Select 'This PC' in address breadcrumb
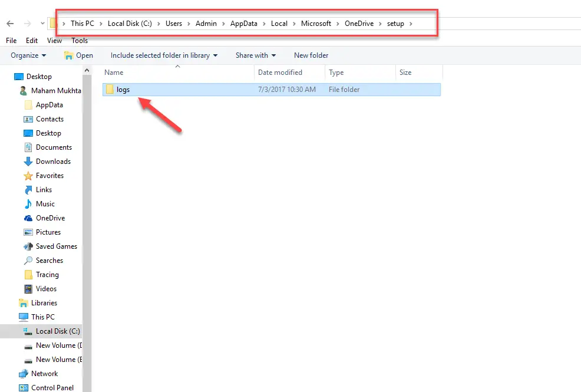This screenshot has width=581, height=392. (82, 24)
